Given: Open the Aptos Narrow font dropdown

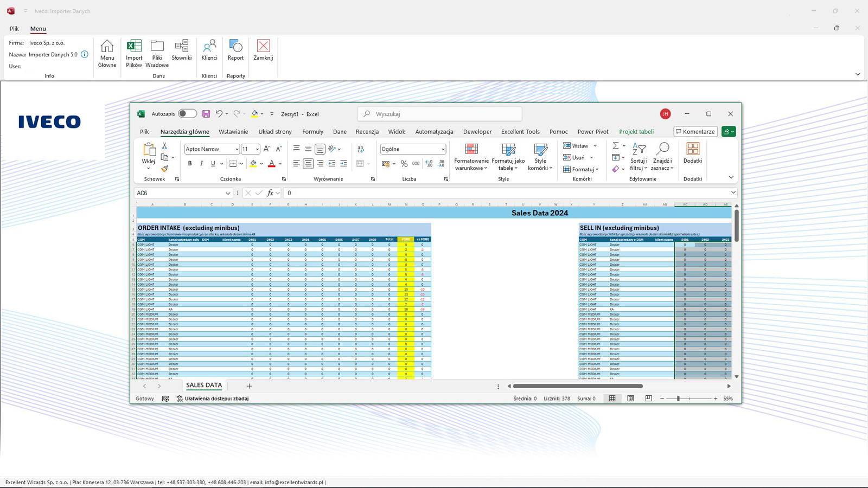Looking at the screenshot, I should 237,149.
